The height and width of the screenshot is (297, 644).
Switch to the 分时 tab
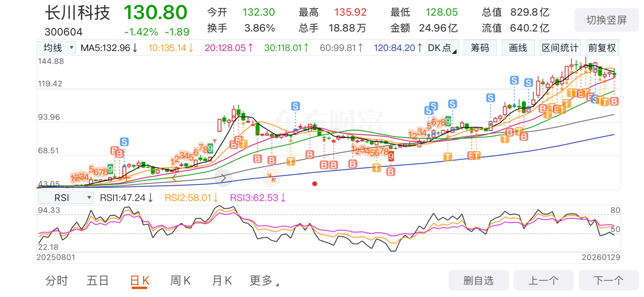(57, 280)
